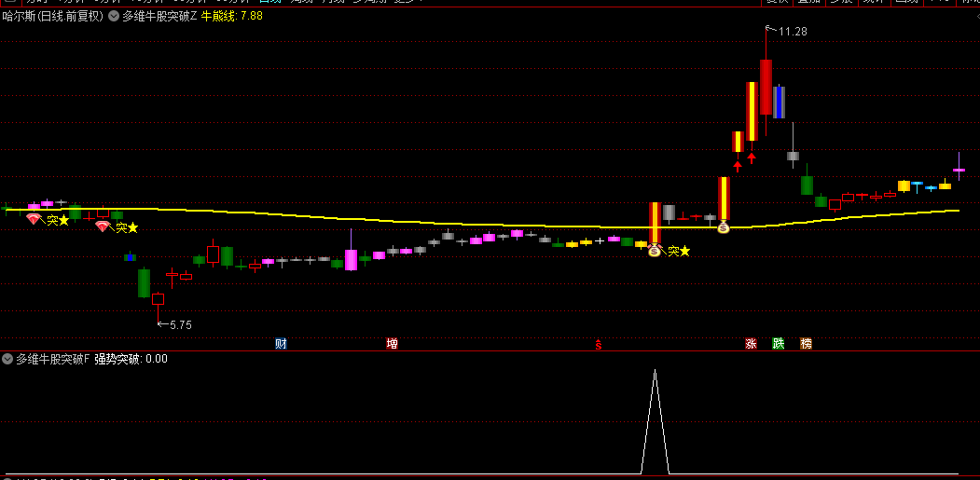
Task: Click the blue-striped candle after the peak
Action: tap(779, 103)
